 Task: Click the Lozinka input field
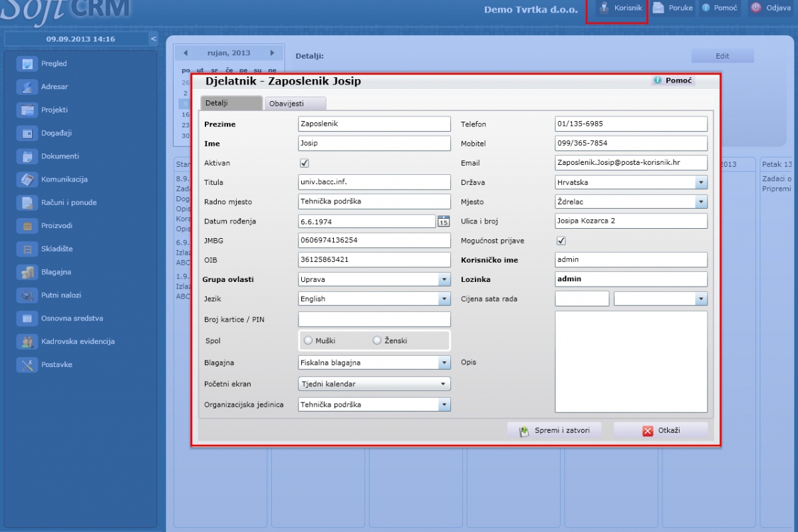(631, 279)
